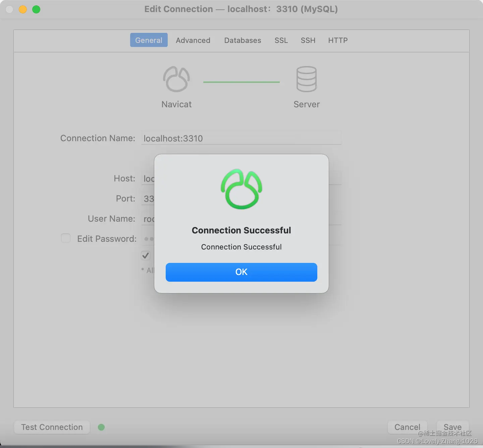Viewport: 483px width, 448px height.
Task: Select the General tab
Action: [149, 40]
